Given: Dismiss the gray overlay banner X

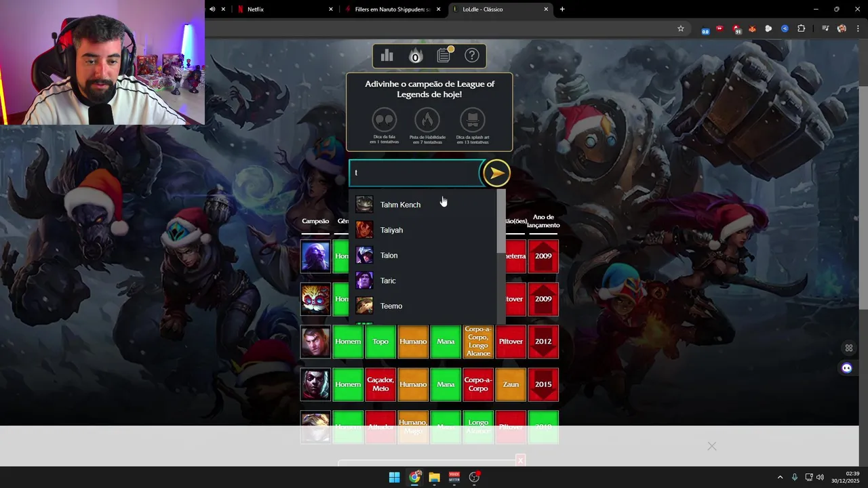Looking at the screenshot, I should click(x=711, y=446).
